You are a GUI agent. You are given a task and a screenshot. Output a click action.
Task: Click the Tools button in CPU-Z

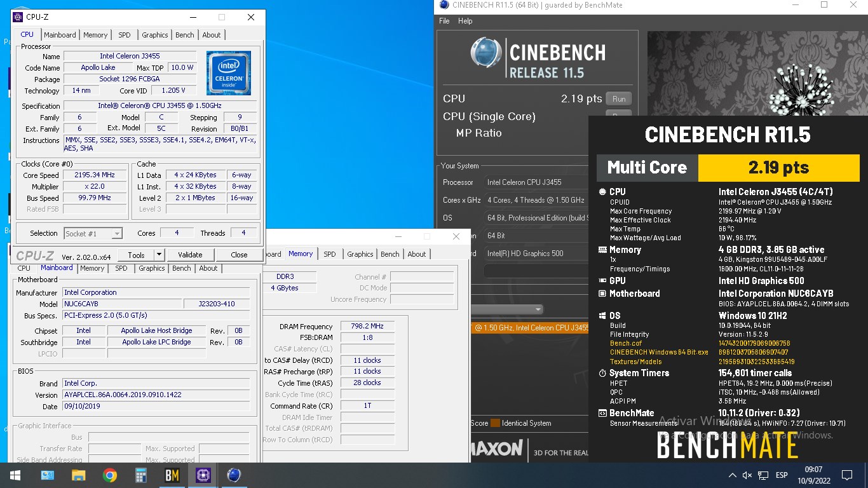coord(136,255)
